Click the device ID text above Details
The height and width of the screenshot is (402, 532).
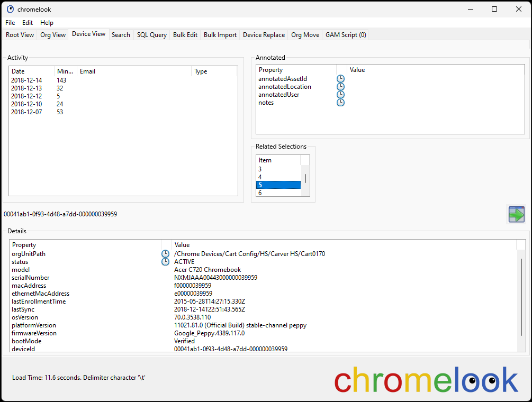click(x=60, y=214)
